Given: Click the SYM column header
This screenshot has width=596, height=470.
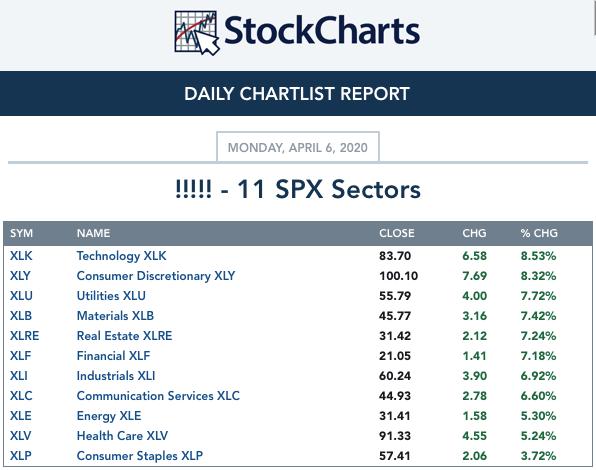Looking at the screenshot, I should click(21, 233).
